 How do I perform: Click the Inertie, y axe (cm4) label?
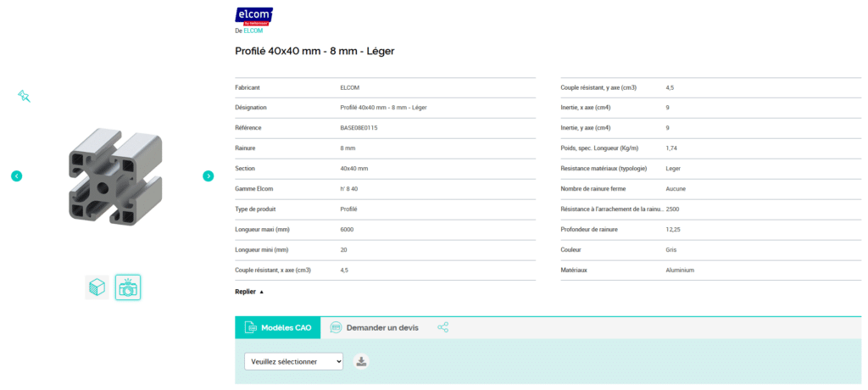click(586, 128)
